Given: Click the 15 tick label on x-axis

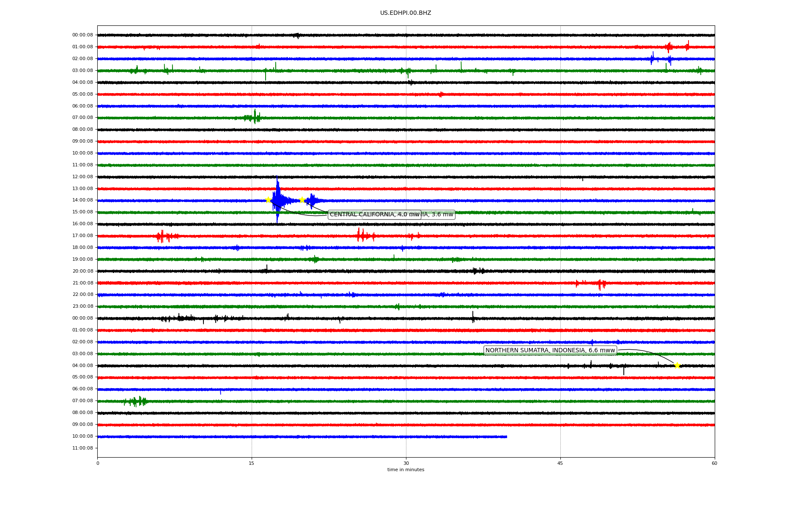Looking at the screenshot, I should click(x=252, y=463).
